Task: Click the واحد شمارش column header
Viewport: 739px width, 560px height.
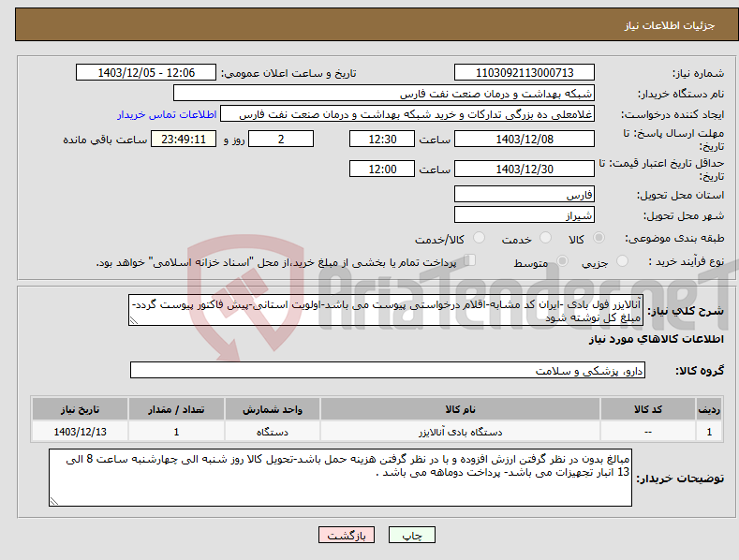Action: click(x=272, y=409)
